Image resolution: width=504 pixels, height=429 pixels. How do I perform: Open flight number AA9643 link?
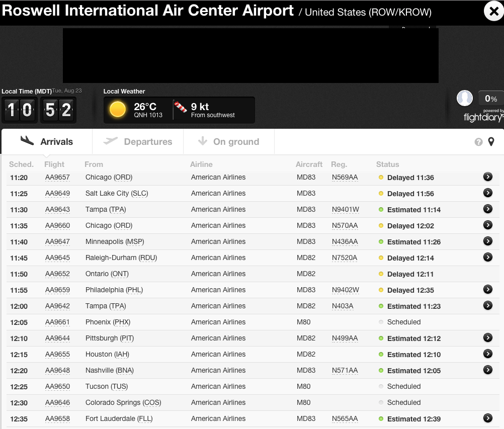point(57,210)
